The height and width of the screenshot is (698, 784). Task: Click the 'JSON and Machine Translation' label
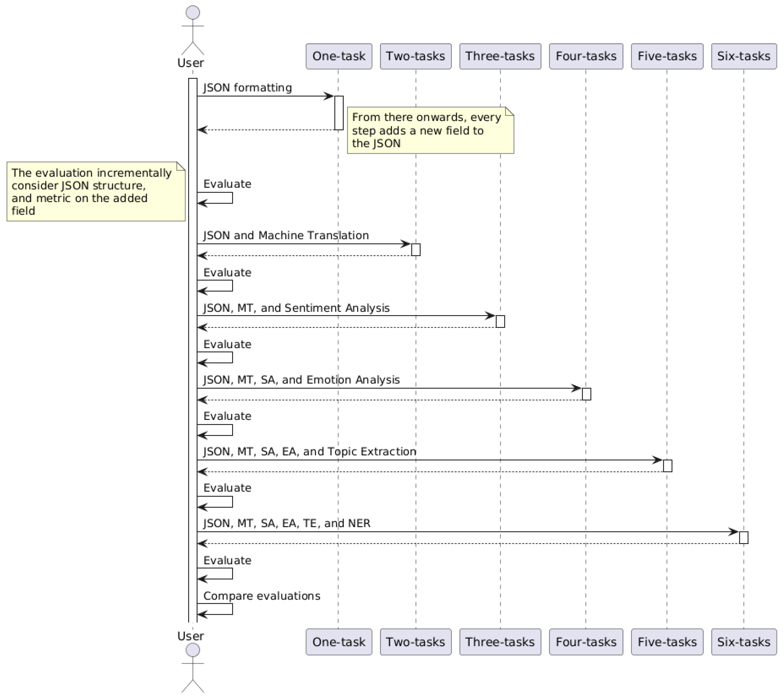click(x=286, y=235)
